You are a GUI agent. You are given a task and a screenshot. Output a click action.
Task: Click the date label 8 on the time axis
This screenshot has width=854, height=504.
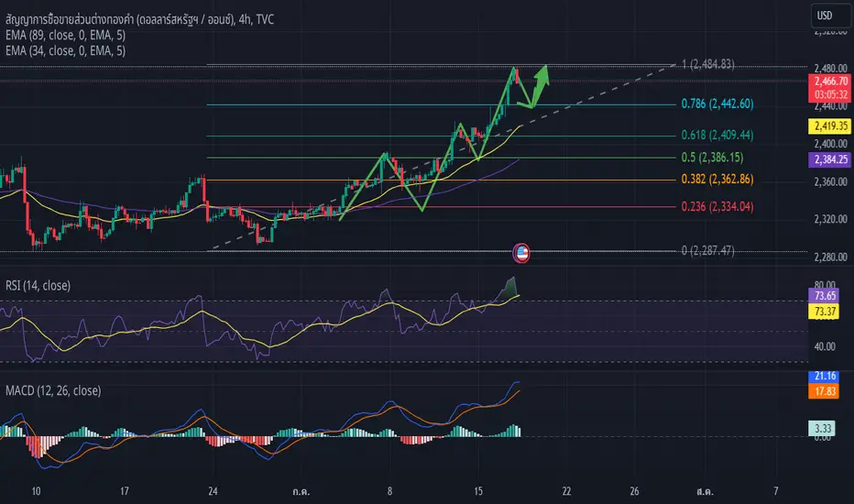389,491
